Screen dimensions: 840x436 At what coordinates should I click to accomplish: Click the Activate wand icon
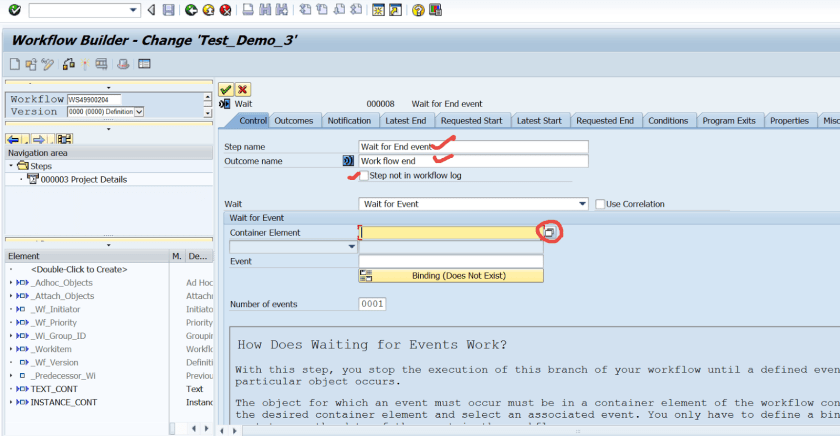click(85, 64)
